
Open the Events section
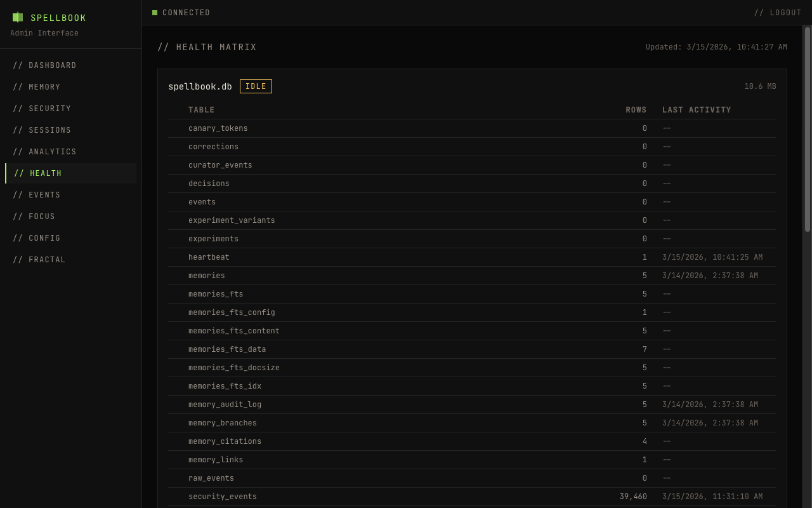coord(37,195)
